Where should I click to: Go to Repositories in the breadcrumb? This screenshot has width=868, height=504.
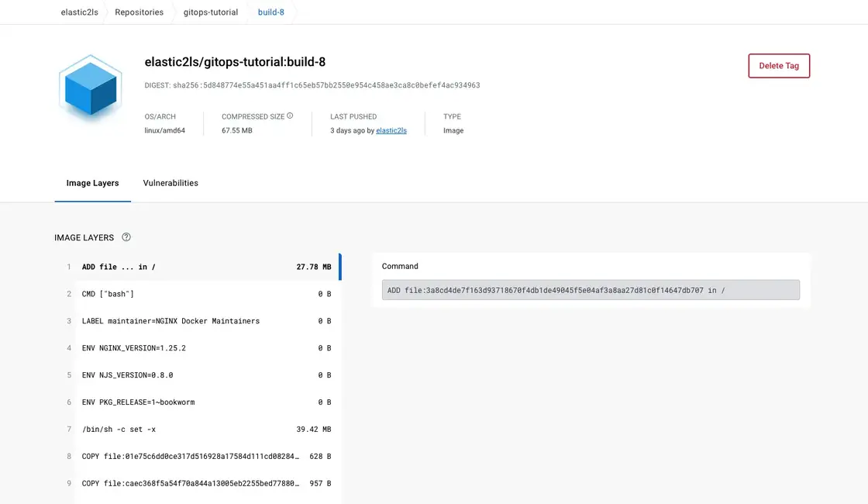click(x=139, y=12)
